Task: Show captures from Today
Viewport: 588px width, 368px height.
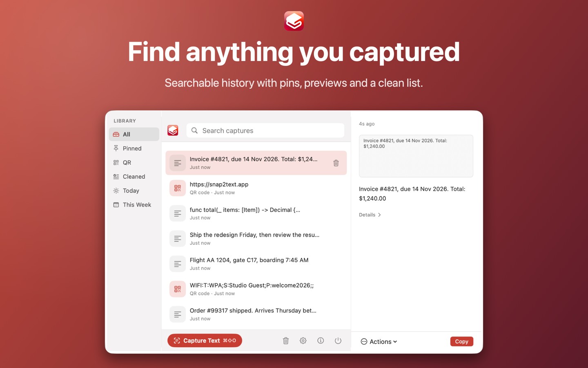Action: (134, 191)
